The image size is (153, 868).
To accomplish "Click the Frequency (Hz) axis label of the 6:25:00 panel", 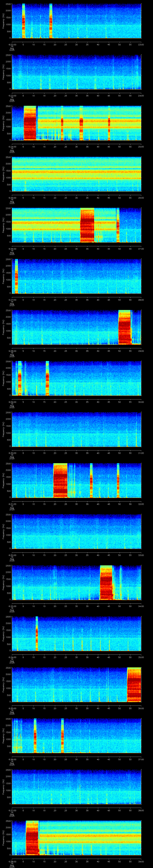I will [x=3, y=174].
